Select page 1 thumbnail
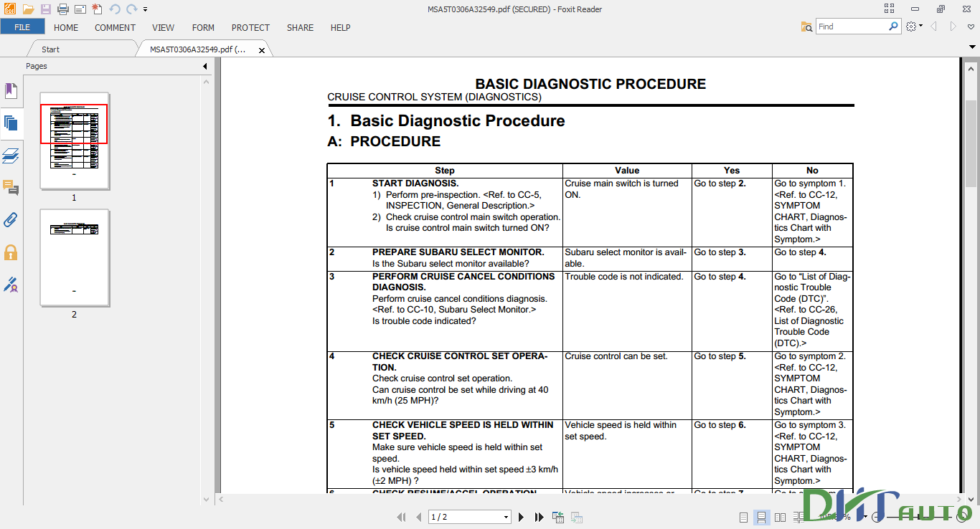 (74, 140)
